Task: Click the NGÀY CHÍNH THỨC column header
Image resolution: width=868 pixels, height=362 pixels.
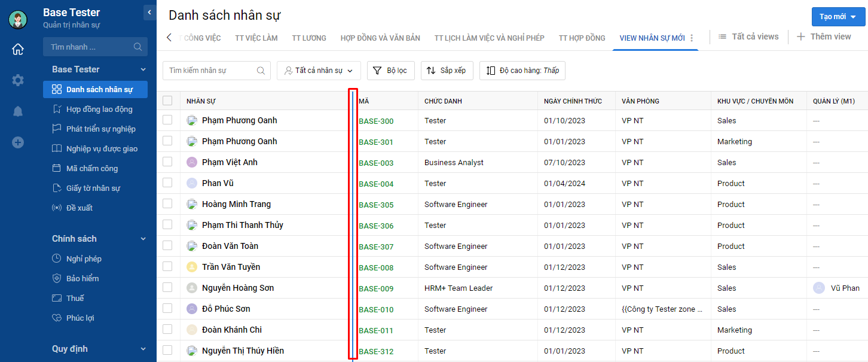Action: [573, 101]
